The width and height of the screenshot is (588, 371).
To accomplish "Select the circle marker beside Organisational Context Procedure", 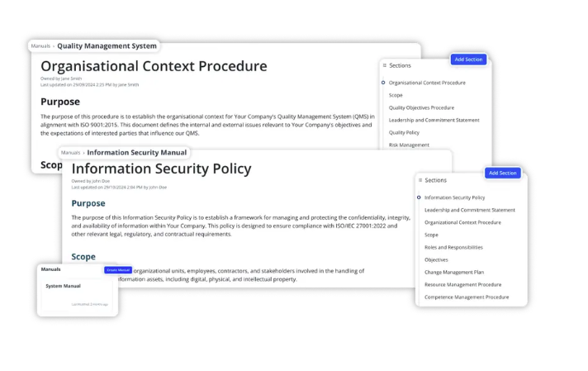I will [x=383, y=83].
